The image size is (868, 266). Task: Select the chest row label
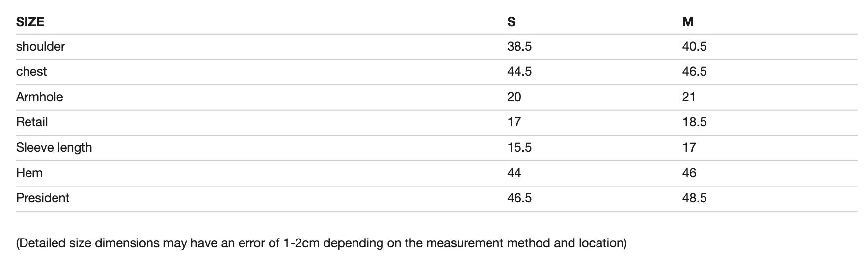31,72
